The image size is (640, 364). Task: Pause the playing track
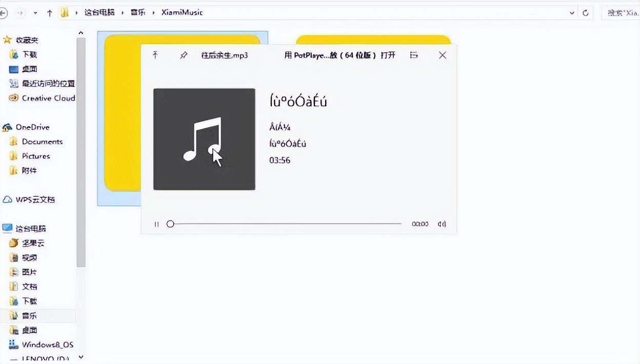(x=156, y=224)
